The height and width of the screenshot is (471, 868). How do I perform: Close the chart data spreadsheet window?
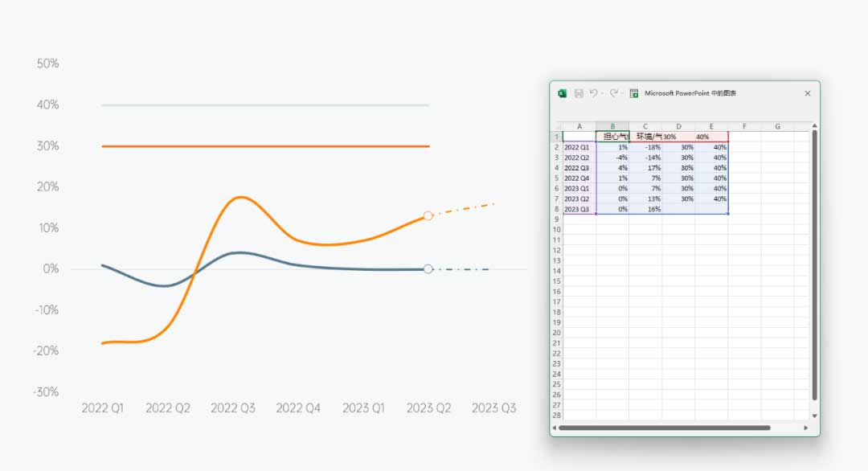[808, 93]
